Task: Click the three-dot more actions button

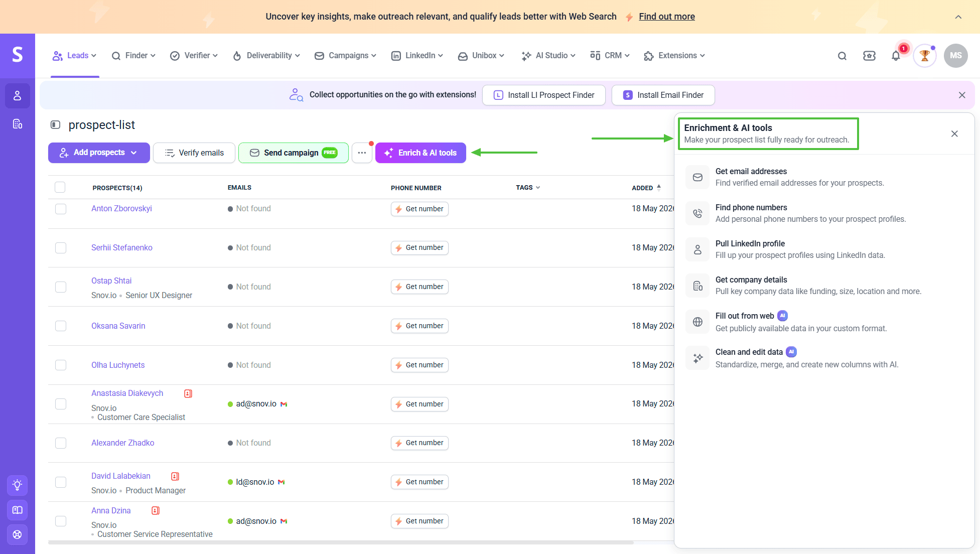Action: point(362,153)
